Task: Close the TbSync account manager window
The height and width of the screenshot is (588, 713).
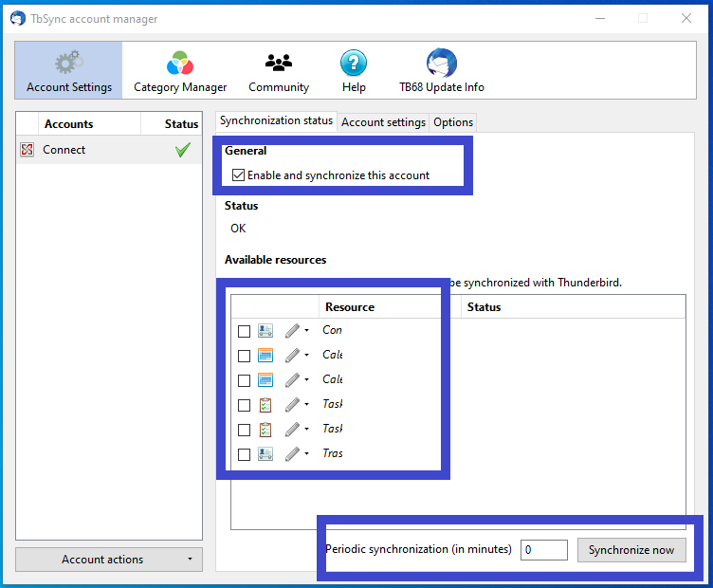Action: (686, 18)
